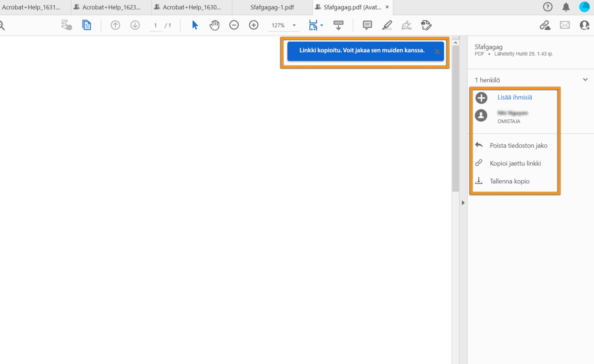Switch to the Acrobat+Help_1623 tab

[x=111, y=7]
